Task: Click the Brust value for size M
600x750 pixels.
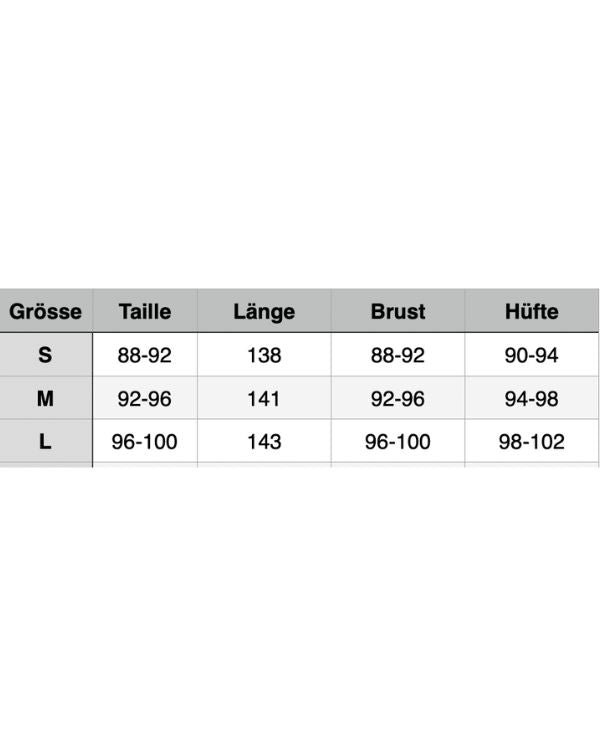Action: pos(398,399)
